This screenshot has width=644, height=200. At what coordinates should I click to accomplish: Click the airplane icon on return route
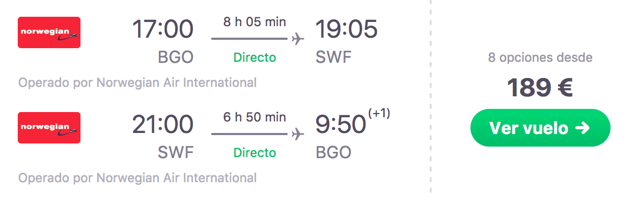tap(297, 135)
